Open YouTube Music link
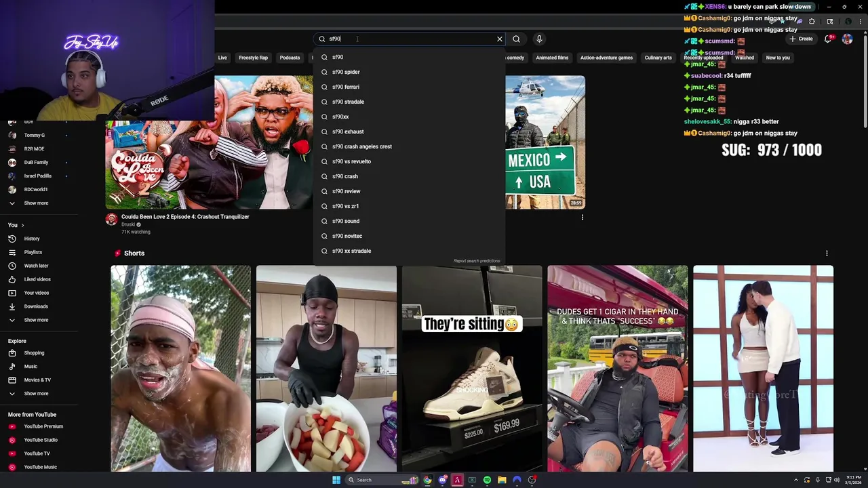868x488 pixels. [x=39, y=467]
